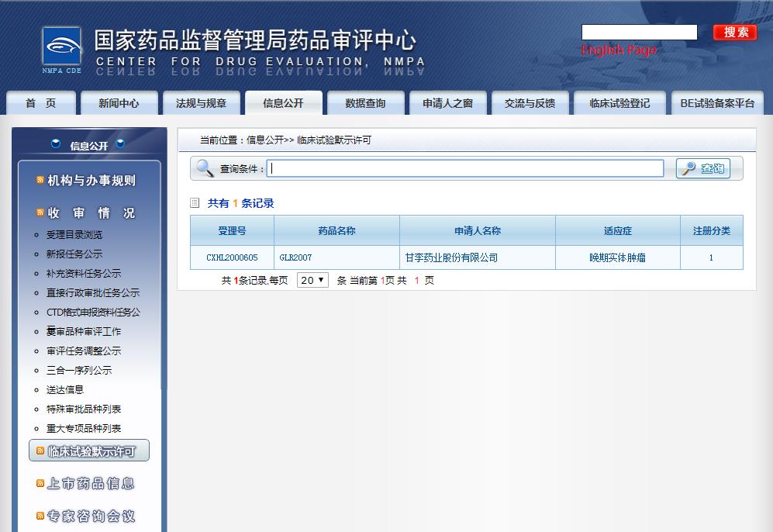
Task: Click the magnifier icon beside 查询条件
Action: (x=205, y=168)
